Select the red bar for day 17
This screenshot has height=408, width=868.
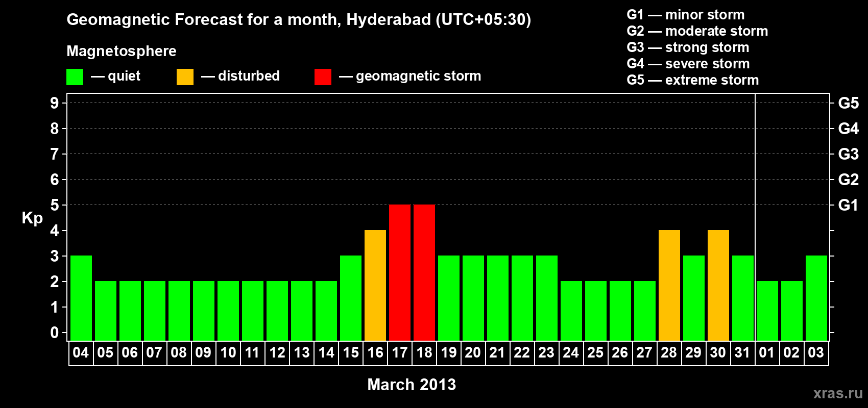[400, 272]
